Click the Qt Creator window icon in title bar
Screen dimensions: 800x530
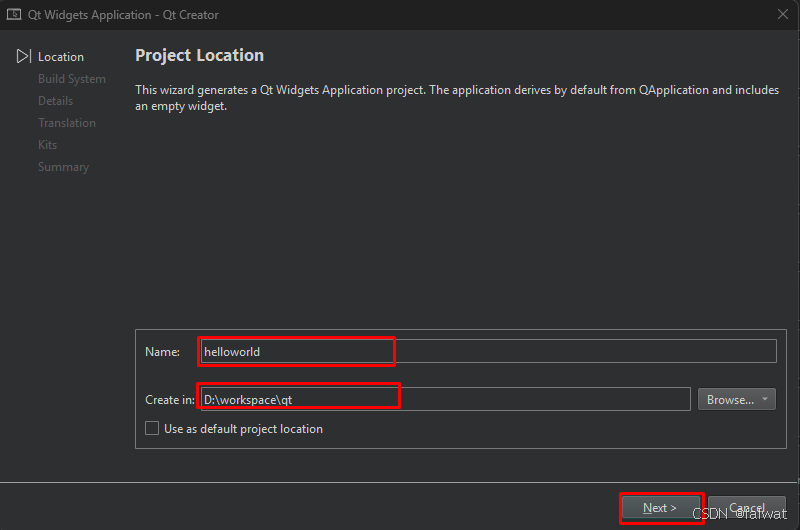pos(14,14)
